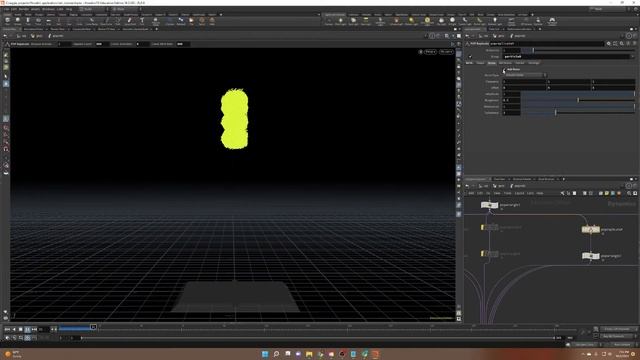Click the back arrow in parameter pane path bar
640x360 pixels.
pyautogui.click(x=468, y=36)
